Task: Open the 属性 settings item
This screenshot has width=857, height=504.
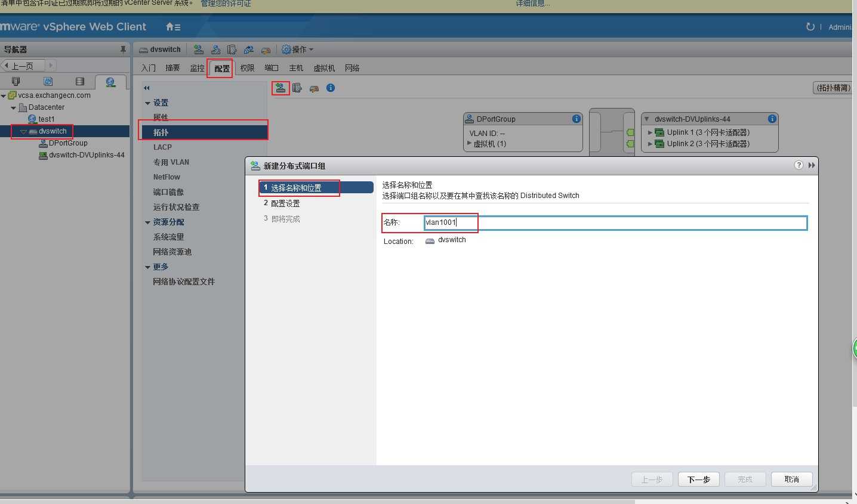Action: tap(161, 118)
